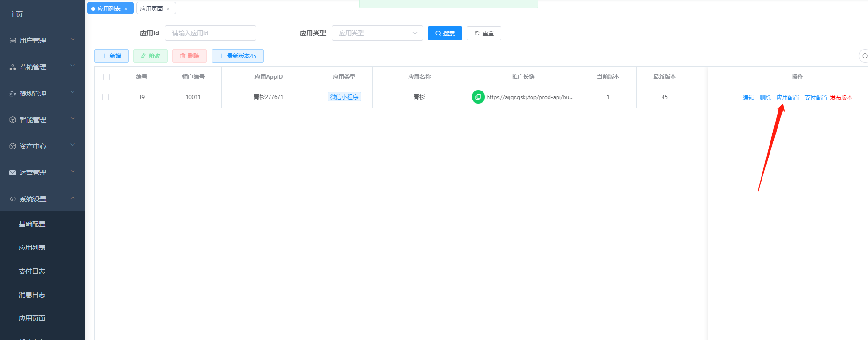
Task: Click the 新增 button
Action: tap(111, 56)
